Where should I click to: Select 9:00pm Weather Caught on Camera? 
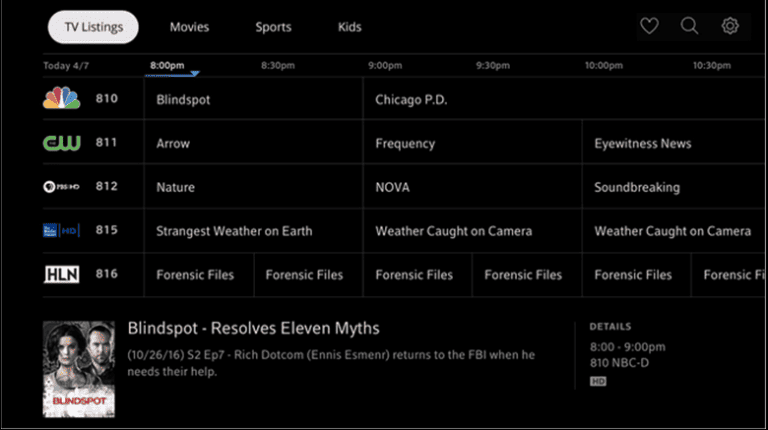pos(473,231)
